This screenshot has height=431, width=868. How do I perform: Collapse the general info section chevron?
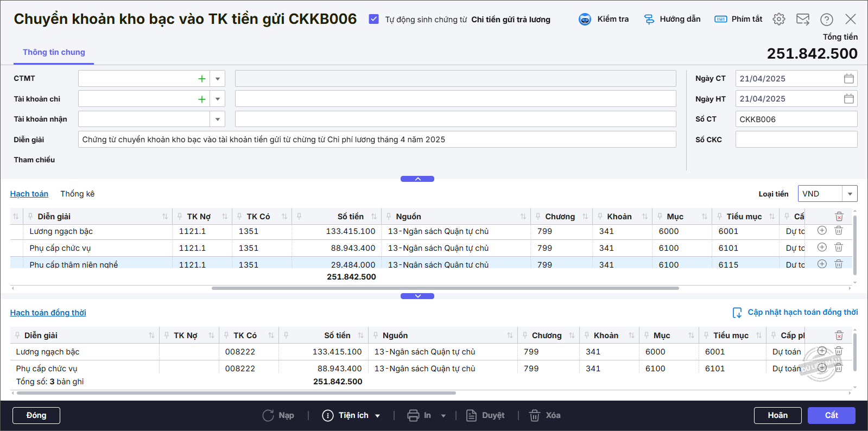pos(417,179)
